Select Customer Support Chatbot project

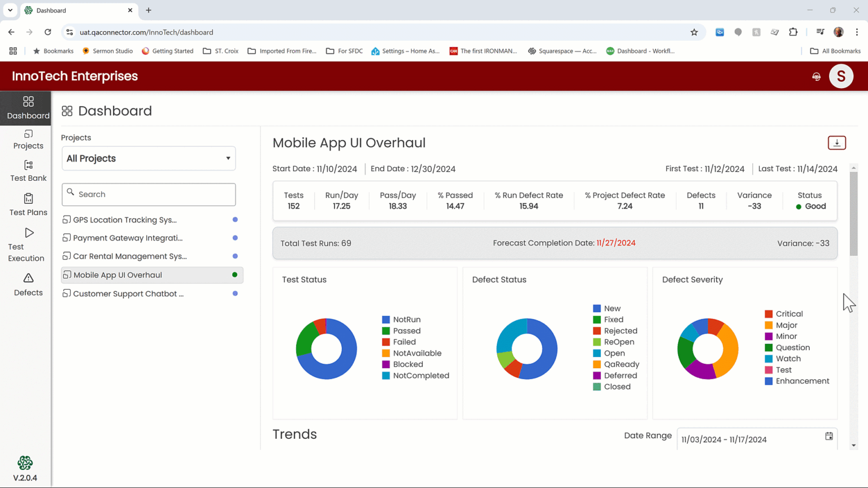pyautogui.click(x=153, y=294)
